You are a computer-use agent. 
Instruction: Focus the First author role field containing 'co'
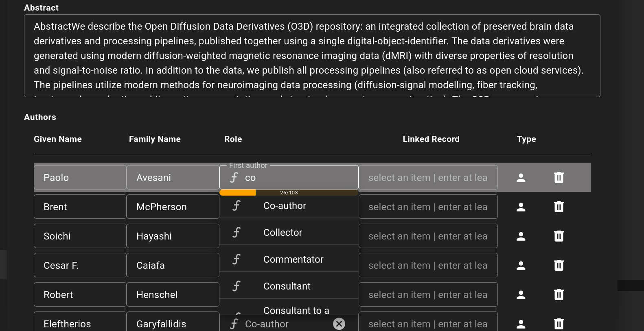point(289,177)
